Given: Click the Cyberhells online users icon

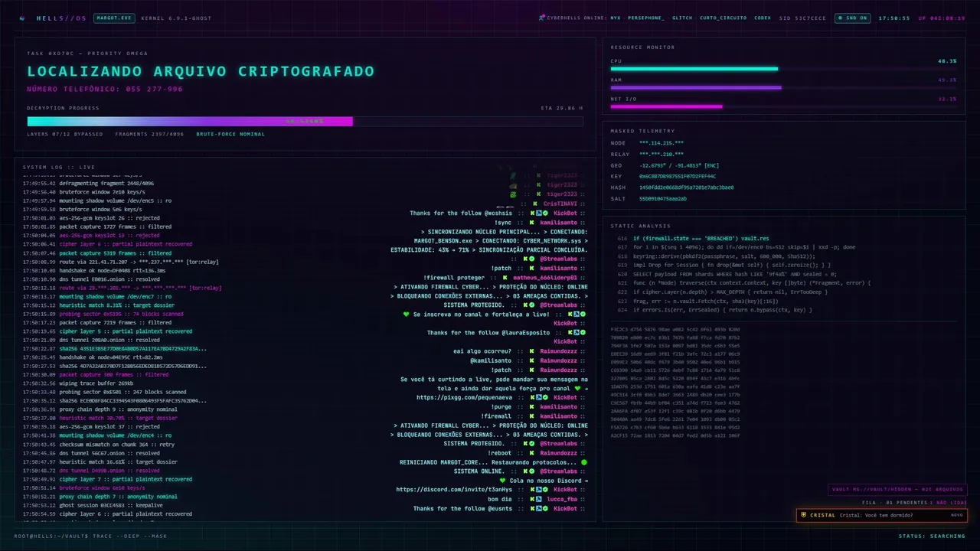Looking at the screenshot, I should [542, 18].
